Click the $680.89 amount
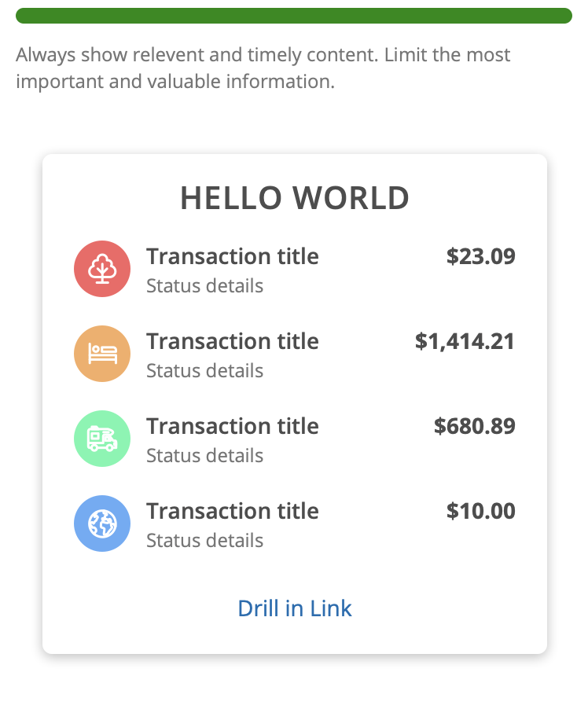 tap(475, 426)
